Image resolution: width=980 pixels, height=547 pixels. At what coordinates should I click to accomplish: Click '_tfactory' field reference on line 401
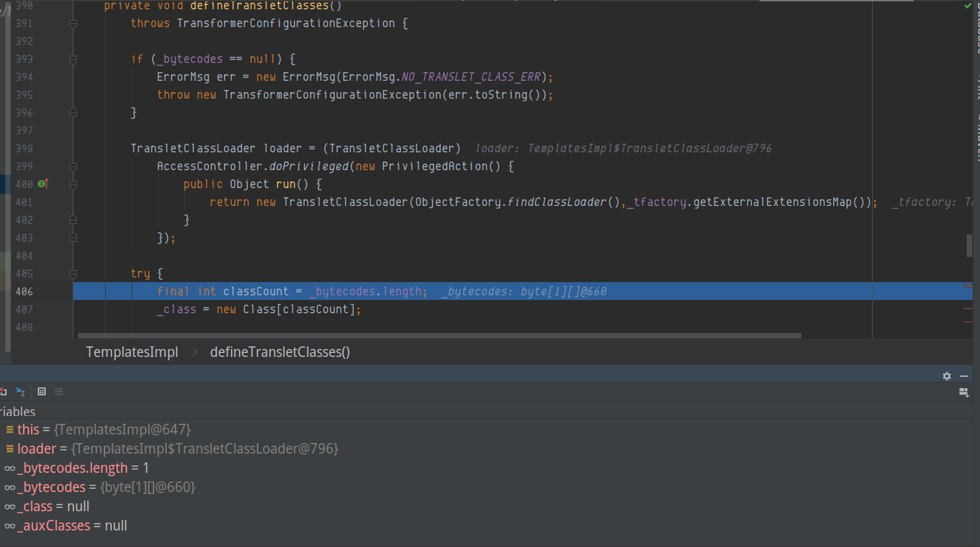click(x=657, y=202)
